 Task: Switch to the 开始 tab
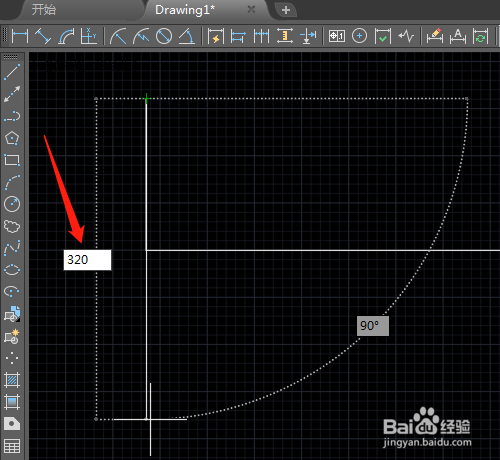tap(44, 10)
